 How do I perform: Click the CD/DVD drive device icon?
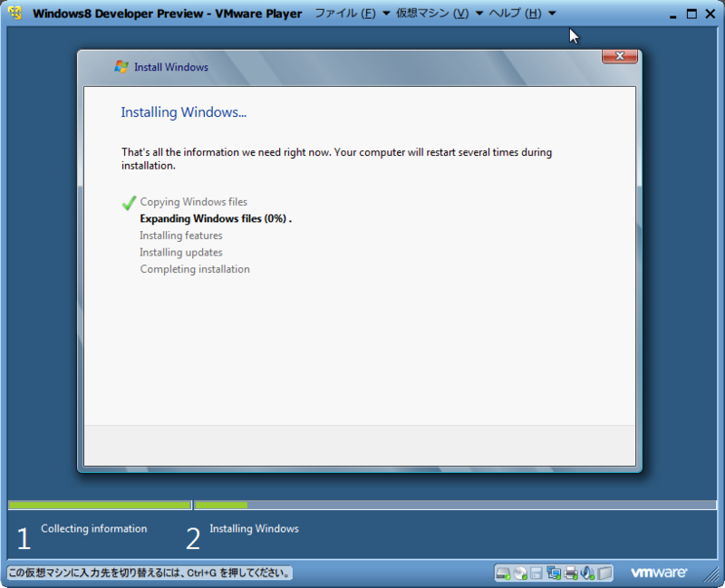click(x=520, y=574)
